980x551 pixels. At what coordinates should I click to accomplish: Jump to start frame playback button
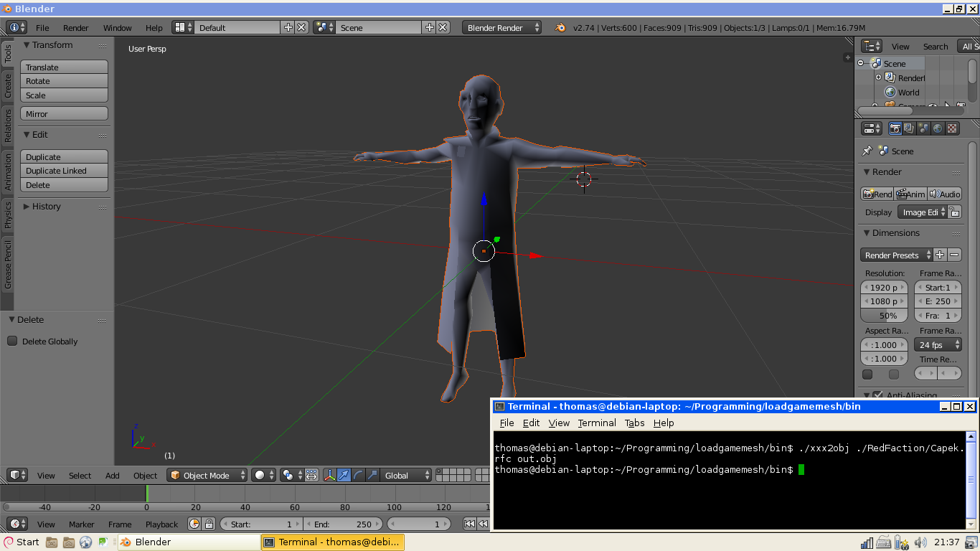469,524
